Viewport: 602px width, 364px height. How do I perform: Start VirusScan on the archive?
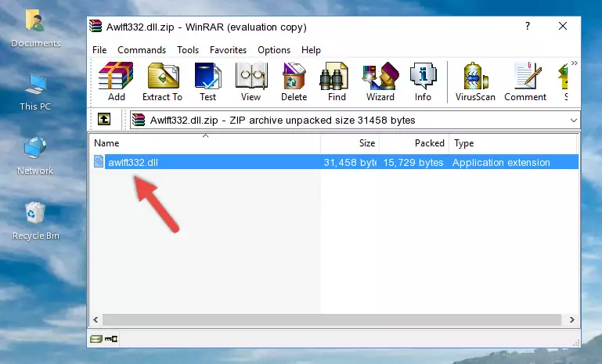pyautogui.click(x=475, y=81)
